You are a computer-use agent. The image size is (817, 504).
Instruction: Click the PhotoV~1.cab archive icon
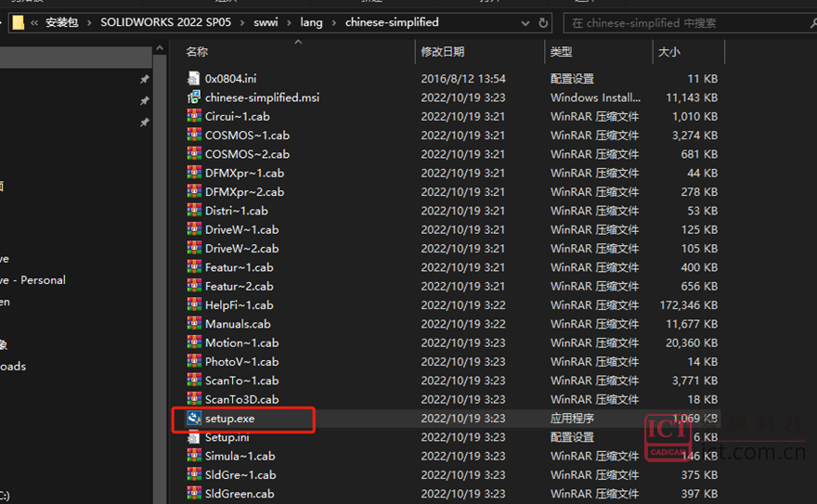pyautogui.click(x=194, y=361)
